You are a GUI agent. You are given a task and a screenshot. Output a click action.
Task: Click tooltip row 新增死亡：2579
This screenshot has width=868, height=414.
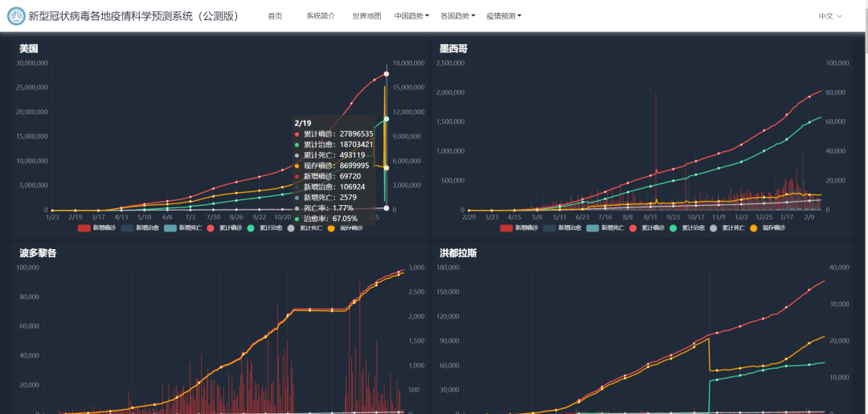coord(325,197)
